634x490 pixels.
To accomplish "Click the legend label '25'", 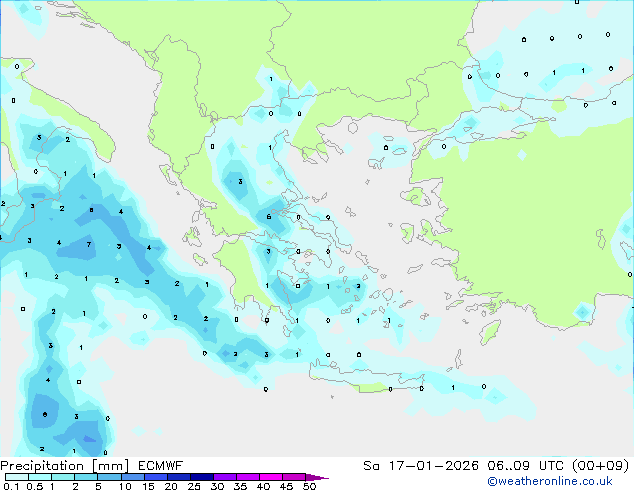I will 194,486.
